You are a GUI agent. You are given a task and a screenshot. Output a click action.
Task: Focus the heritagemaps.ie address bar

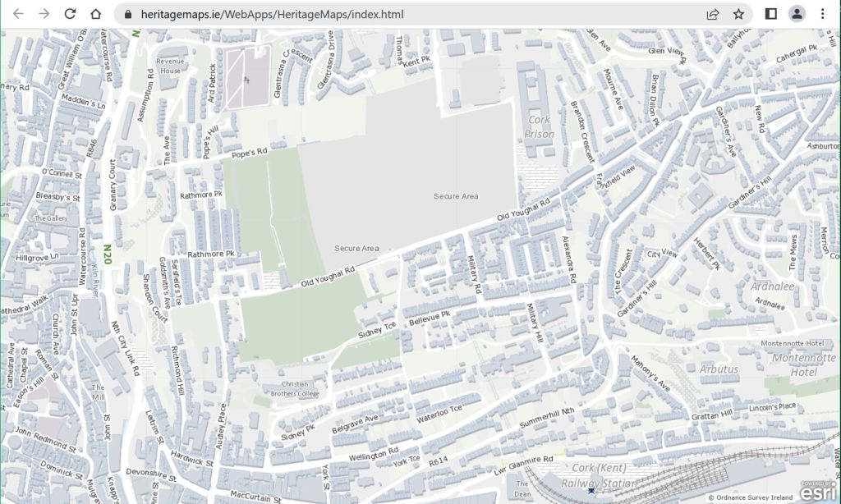pyautogui.click(x=411, y=14)
